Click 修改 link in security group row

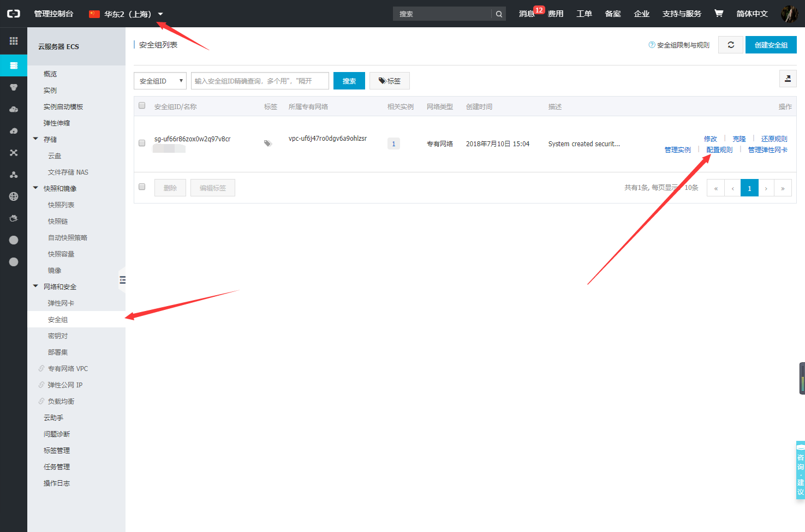point(711,139)
